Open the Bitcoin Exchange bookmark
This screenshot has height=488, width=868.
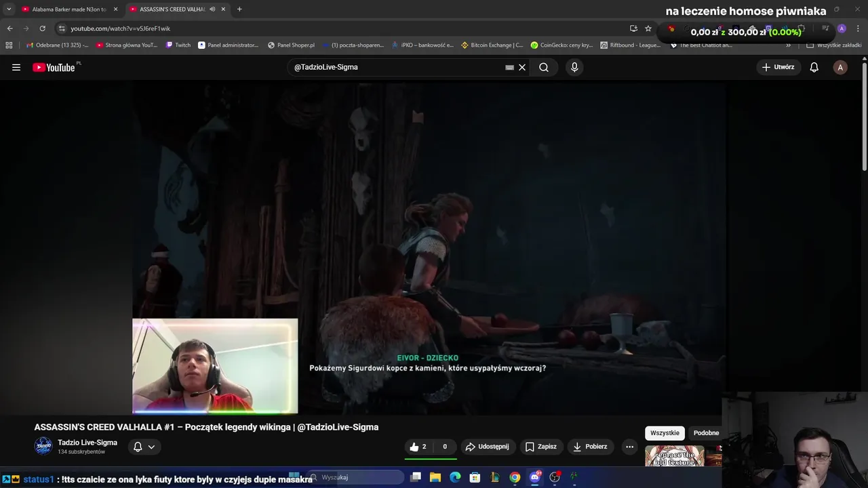[492, 45]
